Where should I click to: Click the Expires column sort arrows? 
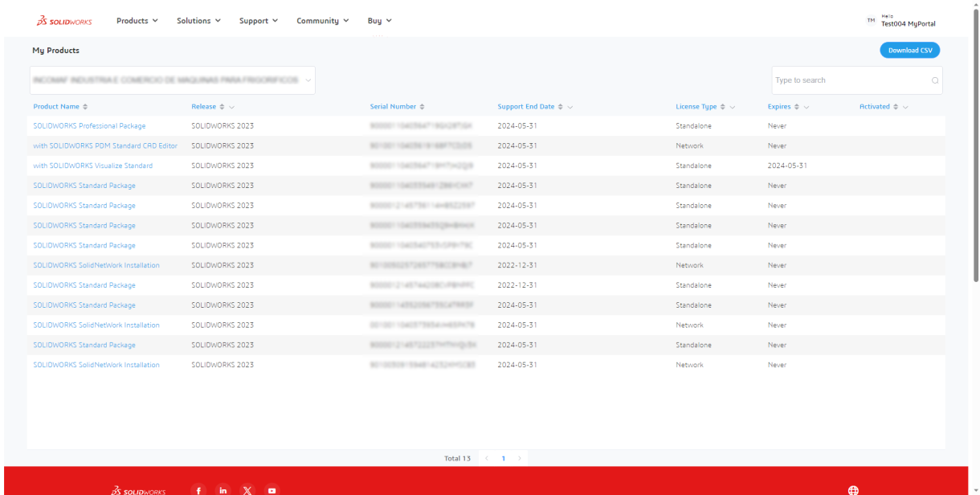point(796,107)
